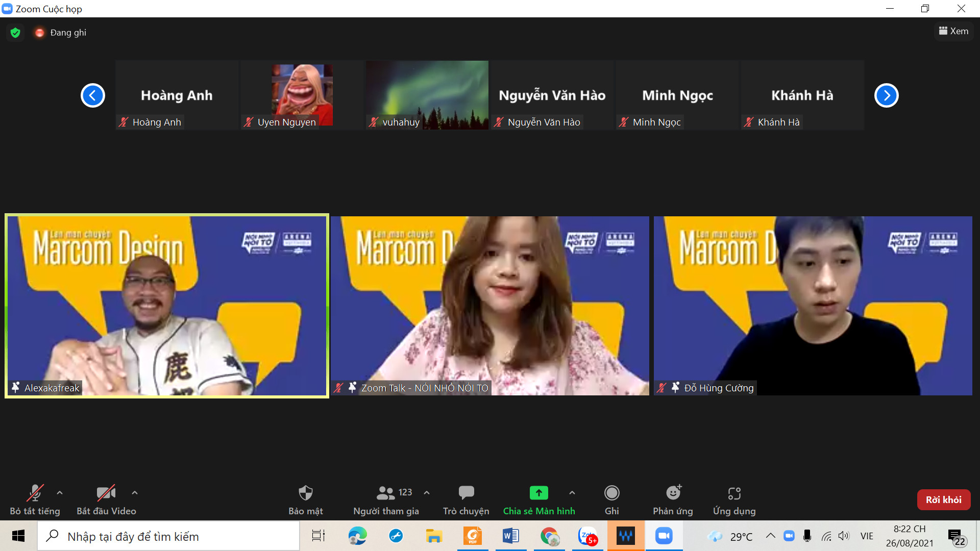Expand video options arrow beside camera
The image size is (980, 551).
[135, 493]
